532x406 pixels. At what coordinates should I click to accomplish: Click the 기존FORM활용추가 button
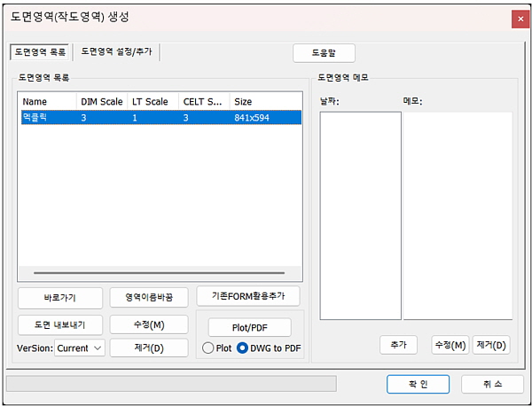248,296
